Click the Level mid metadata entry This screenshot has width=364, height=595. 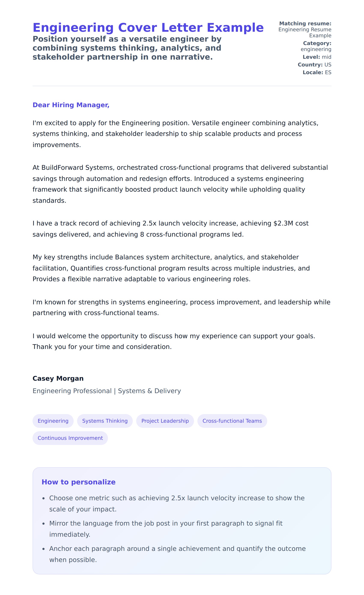click(317, 57)
